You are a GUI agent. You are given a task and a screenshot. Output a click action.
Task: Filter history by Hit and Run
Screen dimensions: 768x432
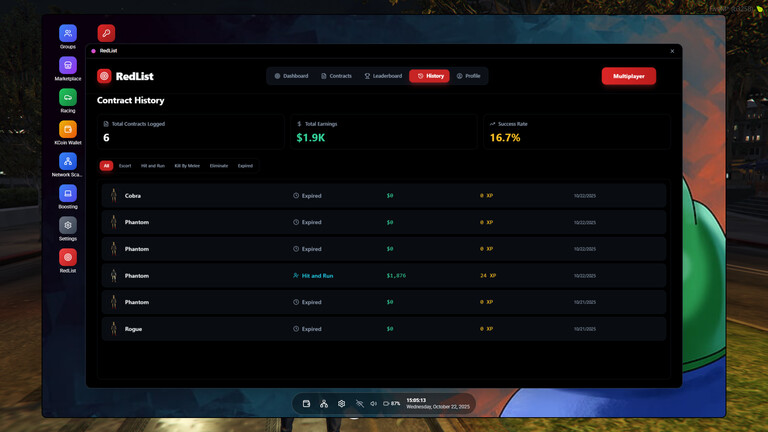coord(153,166)
